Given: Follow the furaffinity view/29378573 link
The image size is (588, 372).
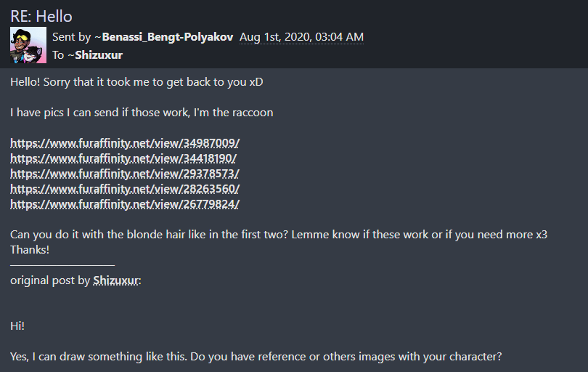Looking at the screenshot, I should point(124,174).
